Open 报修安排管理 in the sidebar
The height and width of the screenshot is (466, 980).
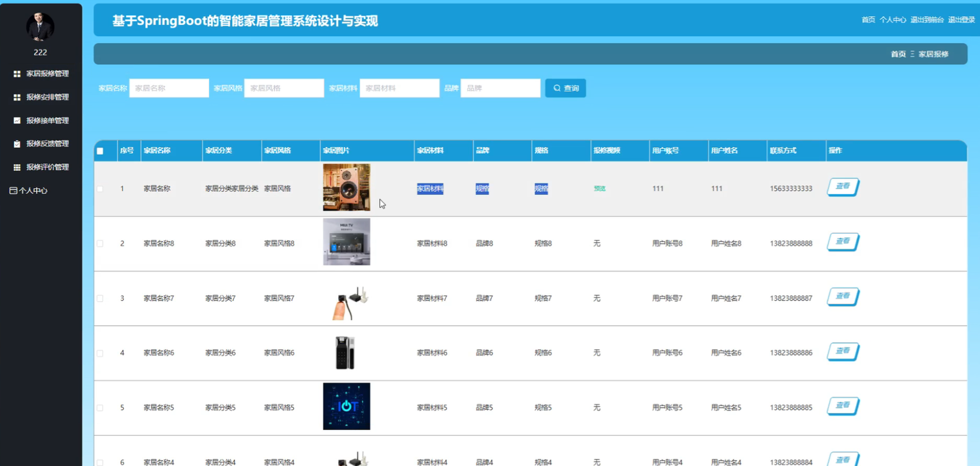[41, 97]
